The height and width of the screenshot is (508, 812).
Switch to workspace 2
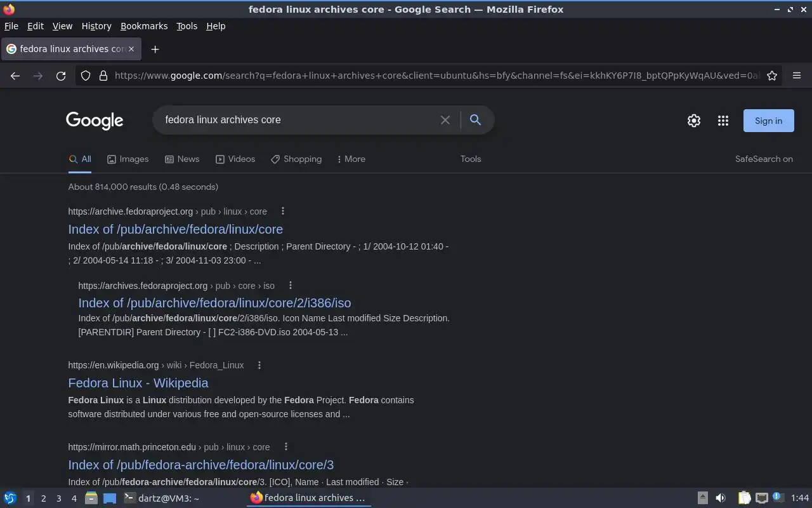point(43,498)
